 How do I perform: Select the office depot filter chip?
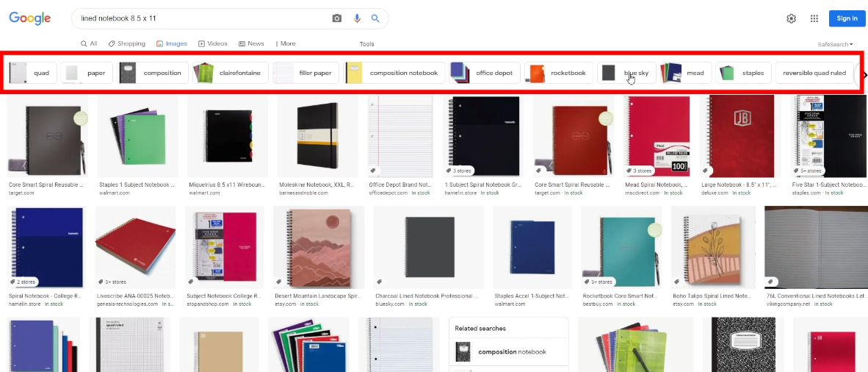(x=485, y=73)
